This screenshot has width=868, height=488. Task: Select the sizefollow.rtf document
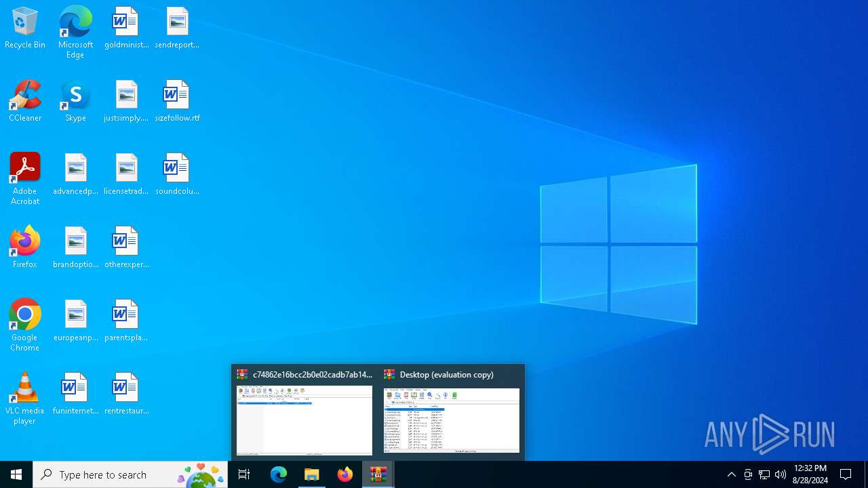point(177,102)
